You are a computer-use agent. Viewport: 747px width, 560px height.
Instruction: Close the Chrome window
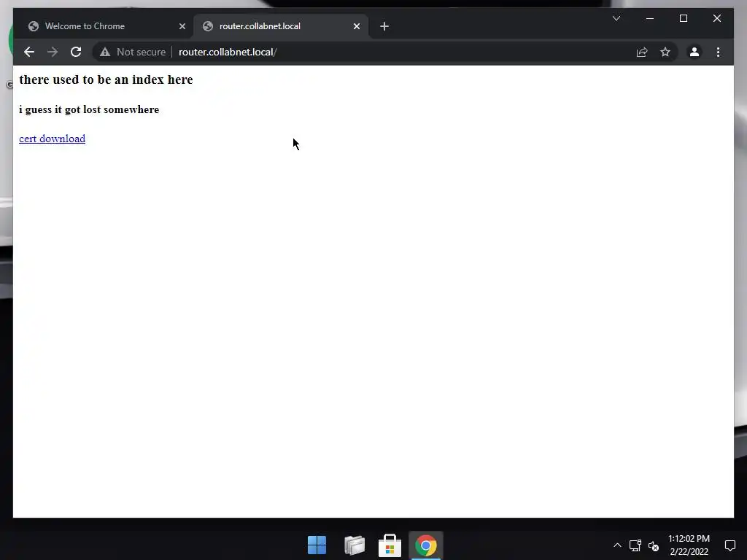click(716, 18)
